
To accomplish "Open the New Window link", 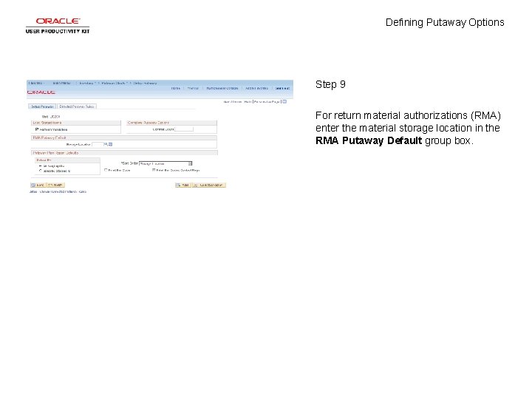I will point(233,102).
